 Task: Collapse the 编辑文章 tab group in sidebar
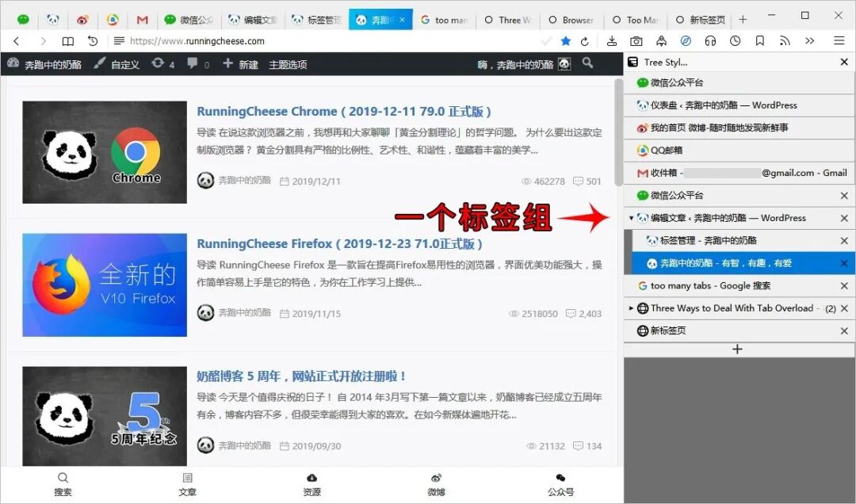pyautogui.click(x=631, y=218)
